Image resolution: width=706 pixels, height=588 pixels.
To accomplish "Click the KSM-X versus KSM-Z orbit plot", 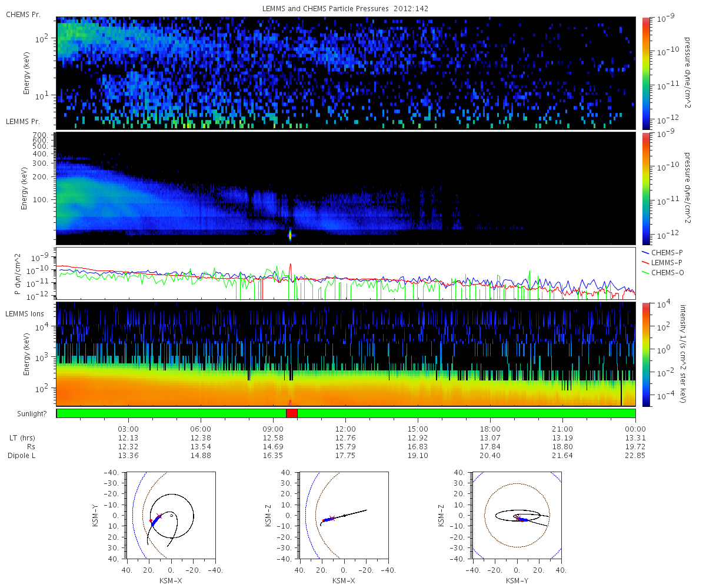I will pos(344,515).
